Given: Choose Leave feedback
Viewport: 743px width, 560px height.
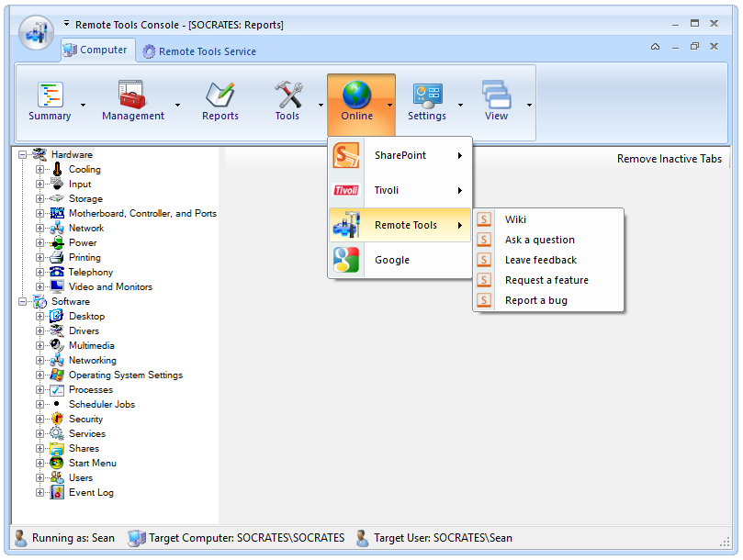Looking at the screenshot, I should pos(548,260).
